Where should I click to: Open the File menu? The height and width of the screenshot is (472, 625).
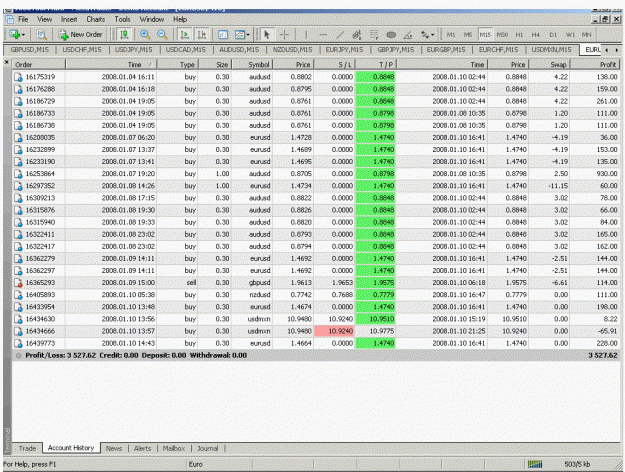[23, 19]
